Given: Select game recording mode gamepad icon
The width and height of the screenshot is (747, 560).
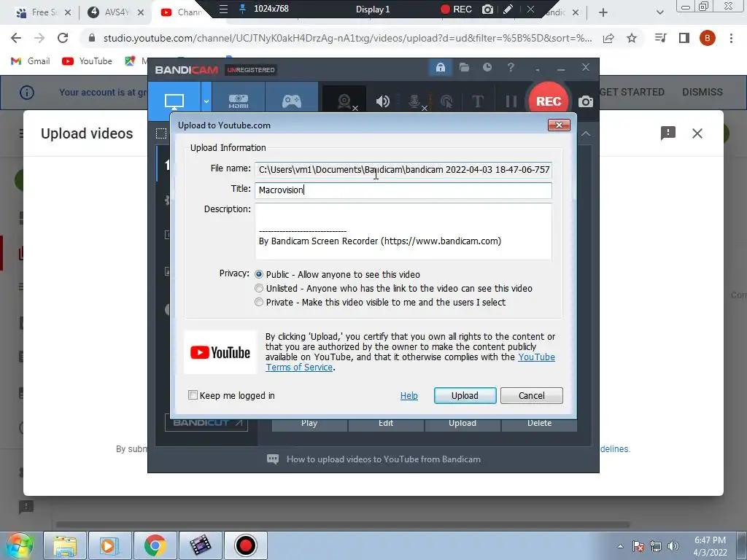Looking at the screenshot, I should (x=292, y=101).
